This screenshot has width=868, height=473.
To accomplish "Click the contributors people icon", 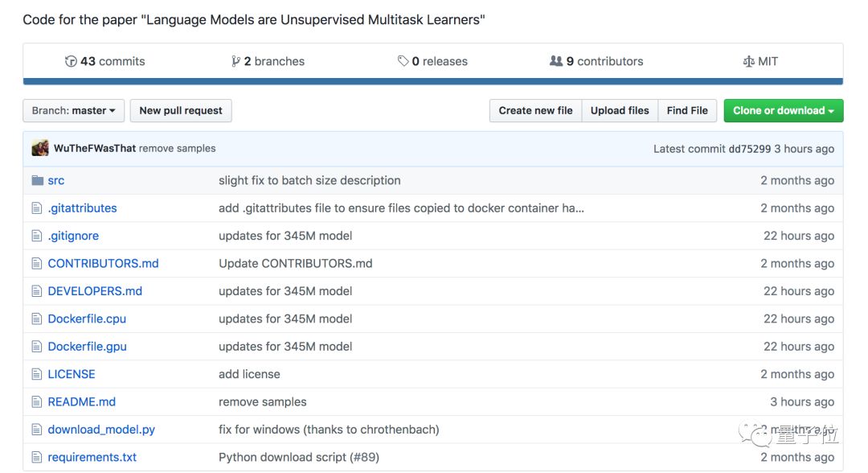I will [555, 61].
